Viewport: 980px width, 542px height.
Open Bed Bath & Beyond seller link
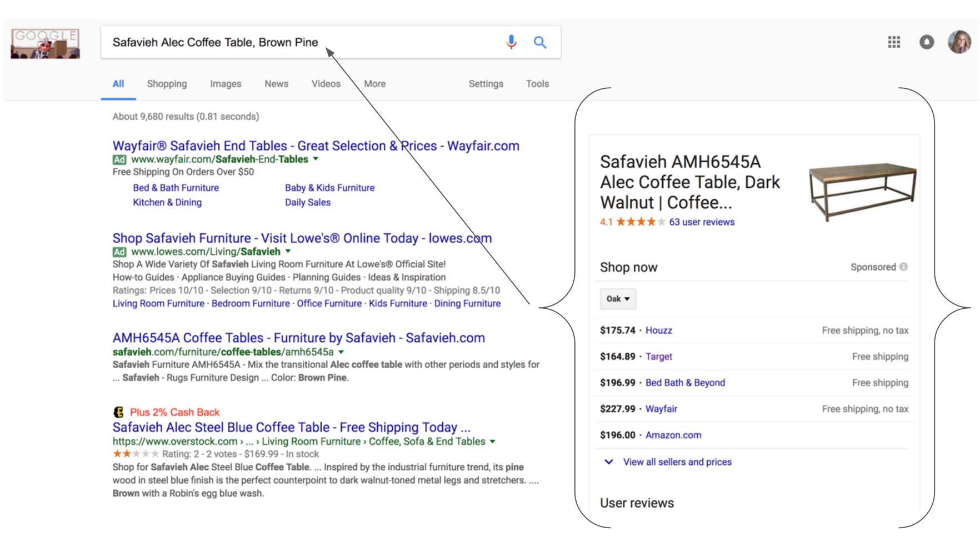pos(685,383)
